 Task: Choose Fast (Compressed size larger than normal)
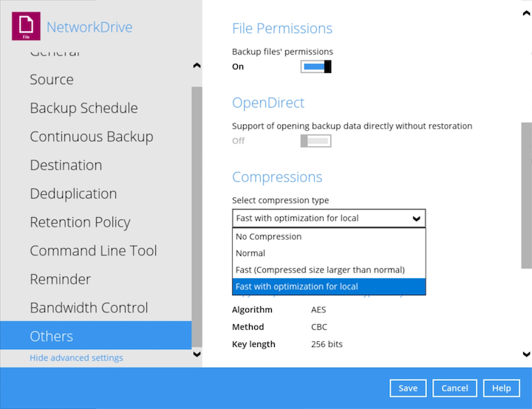[x=329, y=269]
